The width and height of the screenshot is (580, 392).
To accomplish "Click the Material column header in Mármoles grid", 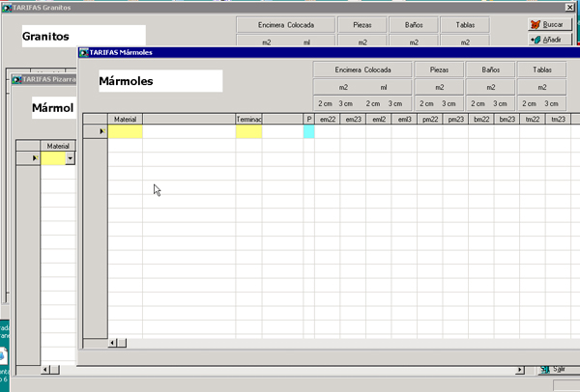I will tap(125, 119).
